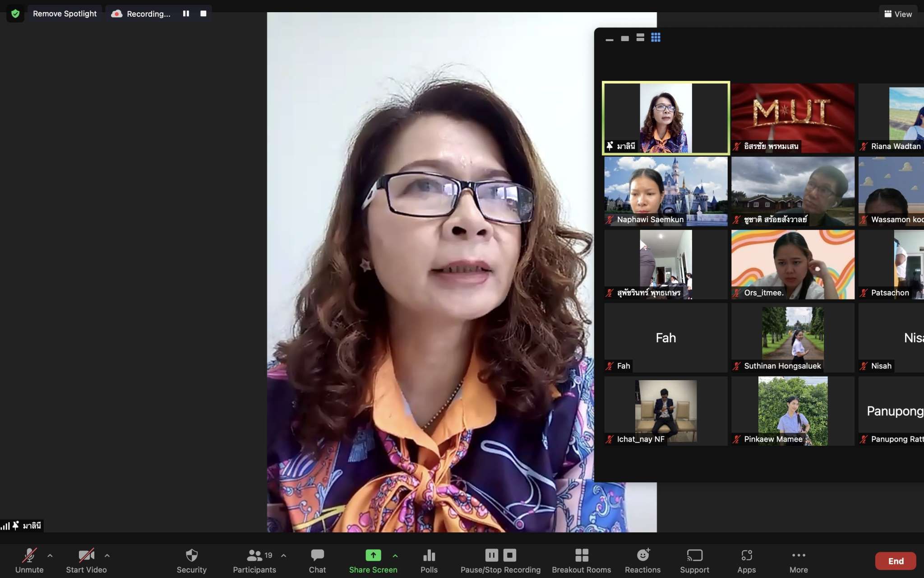Expand audio options arrow beside Unmute
The width and height of the screenshot is (924, 578).
pyautogui.click(x=50, y=555)
